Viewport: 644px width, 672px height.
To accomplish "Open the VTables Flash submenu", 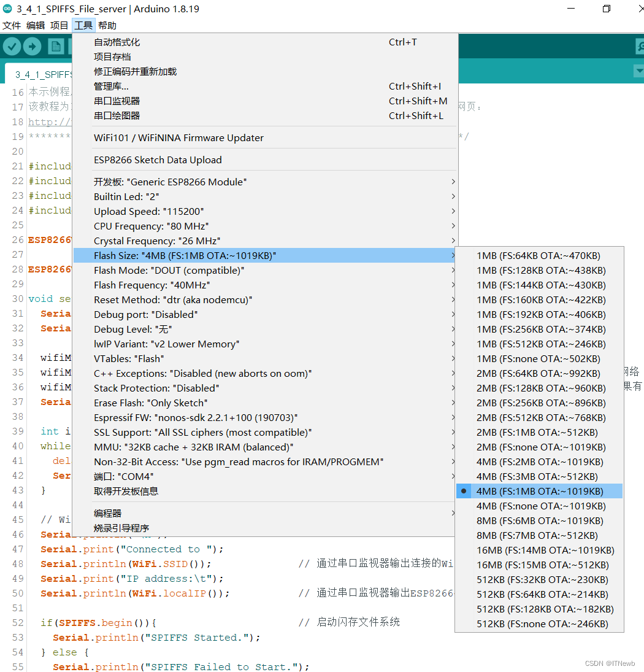I will [266, 359].
